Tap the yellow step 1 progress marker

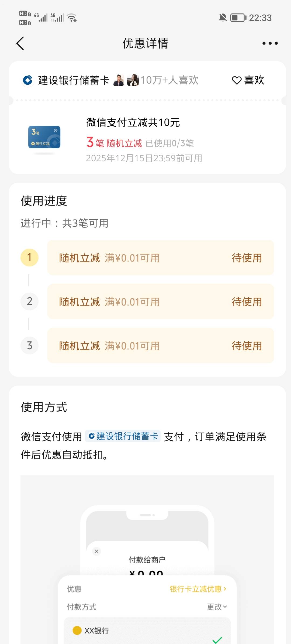[29, 258]
